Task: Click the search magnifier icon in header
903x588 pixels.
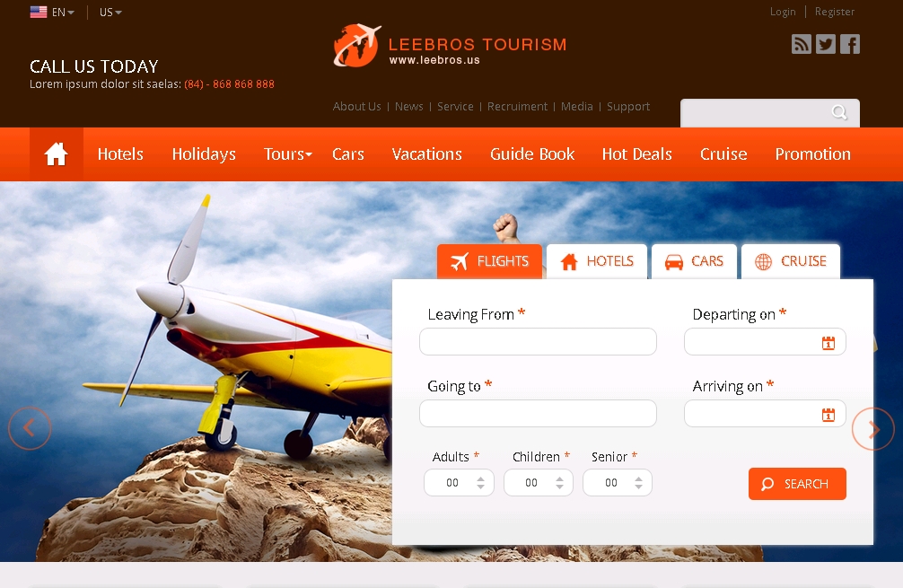Action: pos(839,112)
